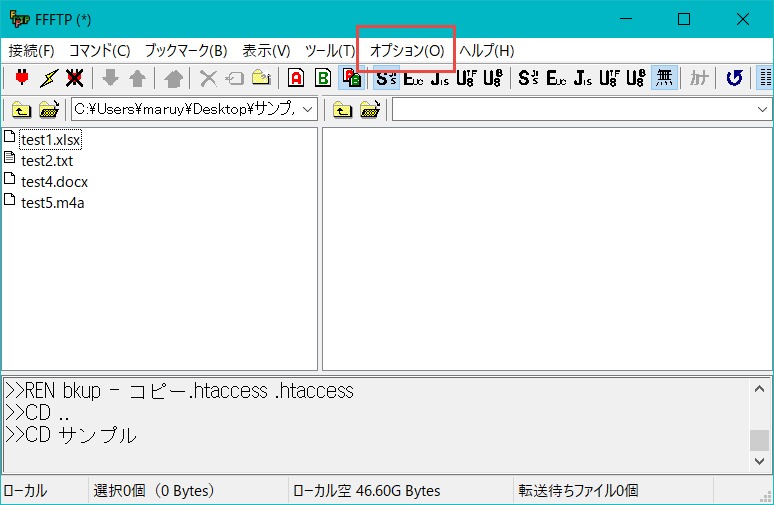Expand the remote host path dropdown
The height and width of the screenshot is (505, 774).
[763, 109]
